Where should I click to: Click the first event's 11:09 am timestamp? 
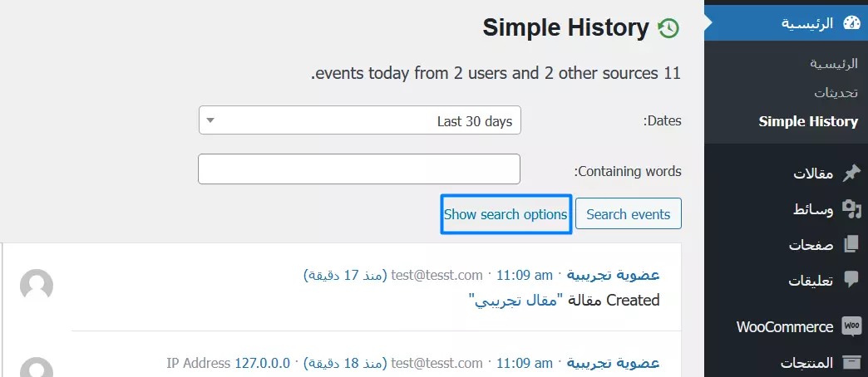[525, 275]
